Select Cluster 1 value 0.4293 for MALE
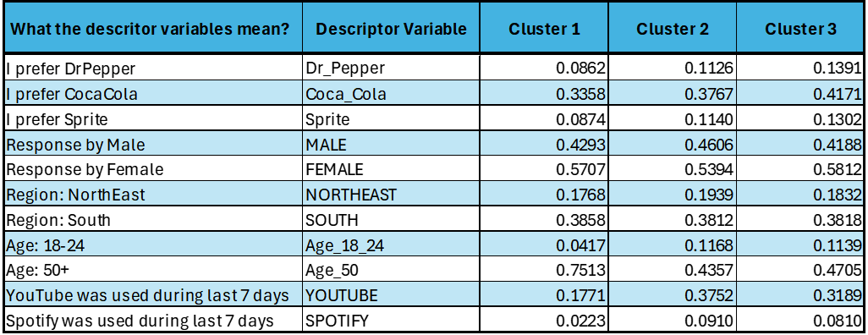868x335 pixels. [x=544, y=144]
